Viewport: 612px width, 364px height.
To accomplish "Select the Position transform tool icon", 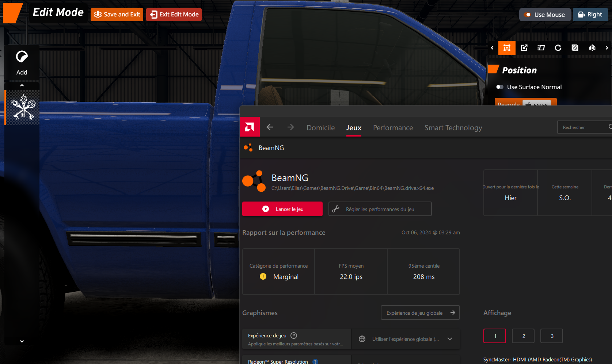I will (x=507, y=48).
